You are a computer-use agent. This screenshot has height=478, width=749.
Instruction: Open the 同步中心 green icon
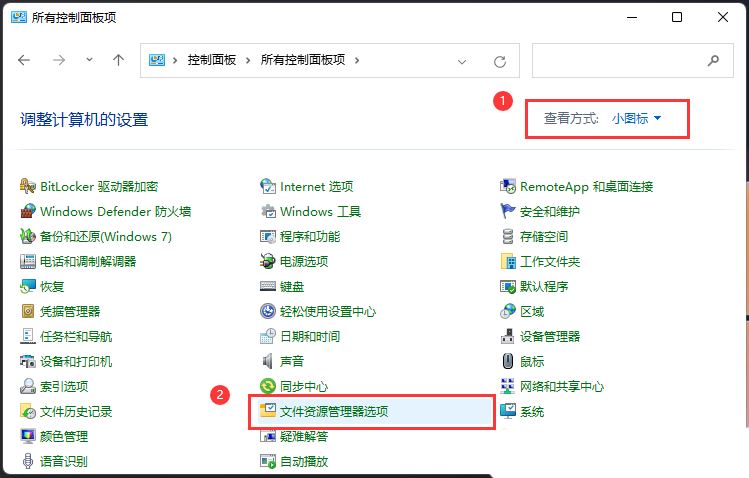coord(268,386)
